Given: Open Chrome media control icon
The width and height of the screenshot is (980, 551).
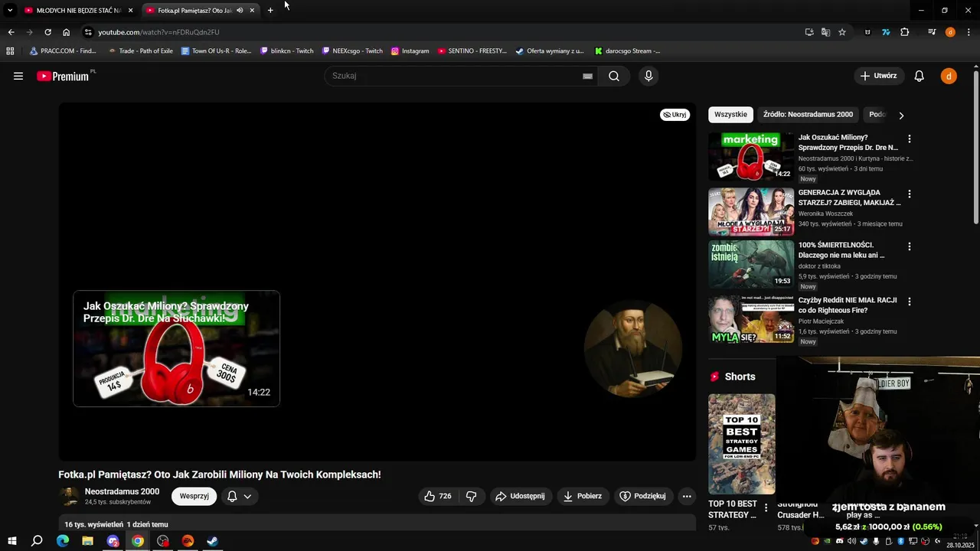Looking at the screenshot, I should click(x=932, y=32).
